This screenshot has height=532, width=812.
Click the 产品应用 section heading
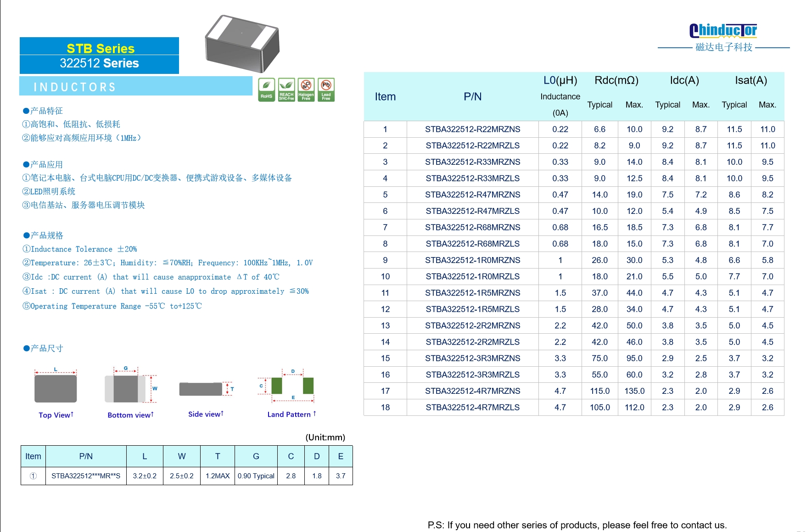pos(43,165)
